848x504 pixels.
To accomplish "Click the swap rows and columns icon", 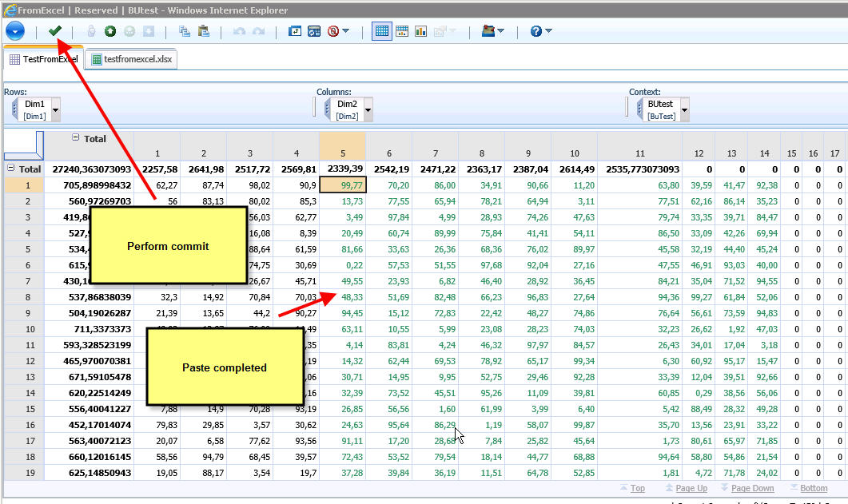I will [296, 31].
